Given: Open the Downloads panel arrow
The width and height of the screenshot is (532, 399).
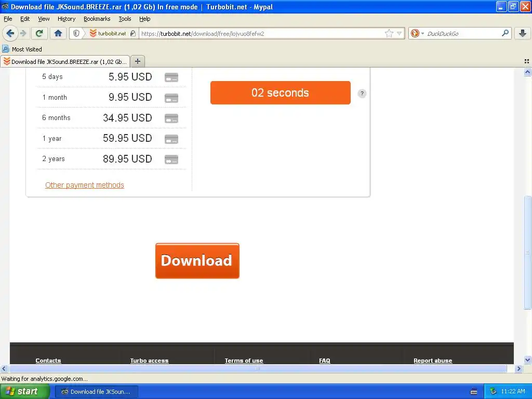Looking at the screenshot, I should pyautogui.click(x=523, y=33).
